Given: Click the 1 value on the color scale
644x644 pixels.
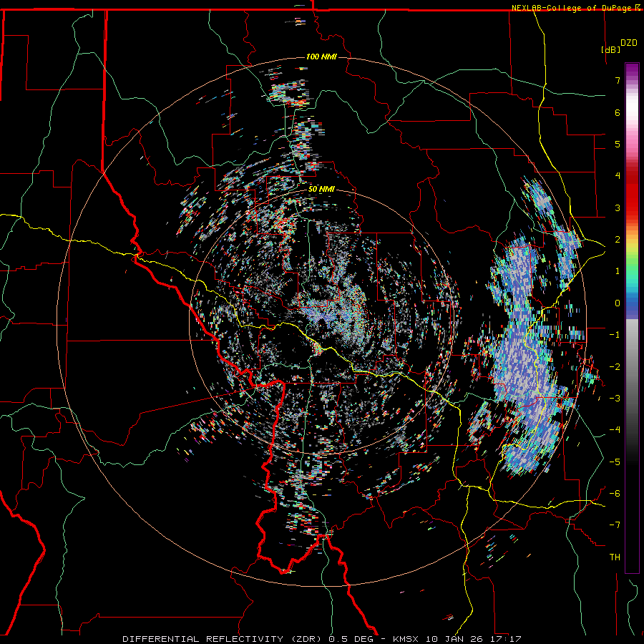Looking at the screenshot, I should (618, 271).
